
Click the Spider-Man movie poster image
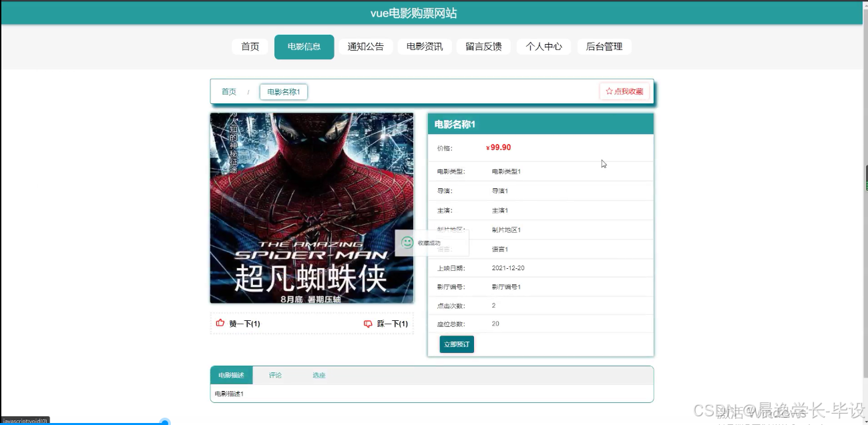[312, 208]
